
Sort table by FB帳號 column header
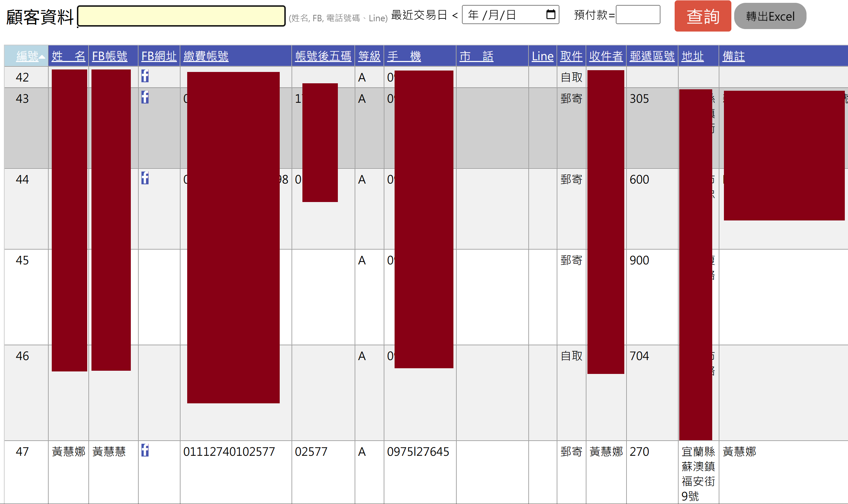(x=110, y=56)
